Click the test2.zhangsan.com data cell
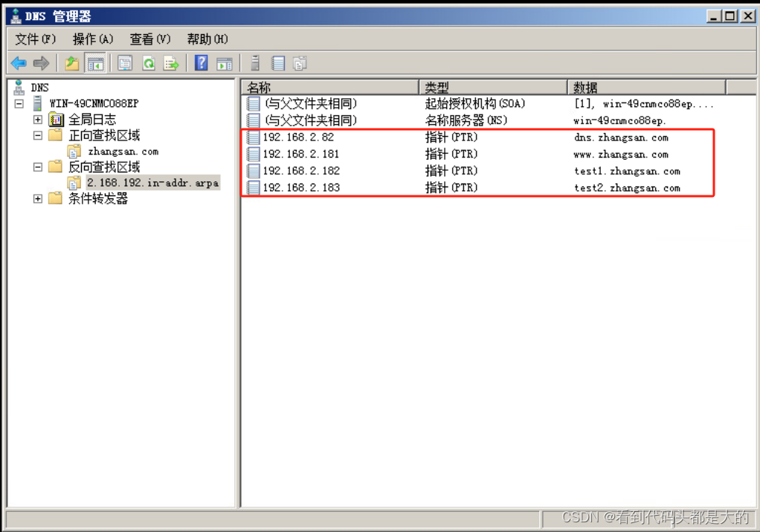The image size is (760, 532). 627,188
